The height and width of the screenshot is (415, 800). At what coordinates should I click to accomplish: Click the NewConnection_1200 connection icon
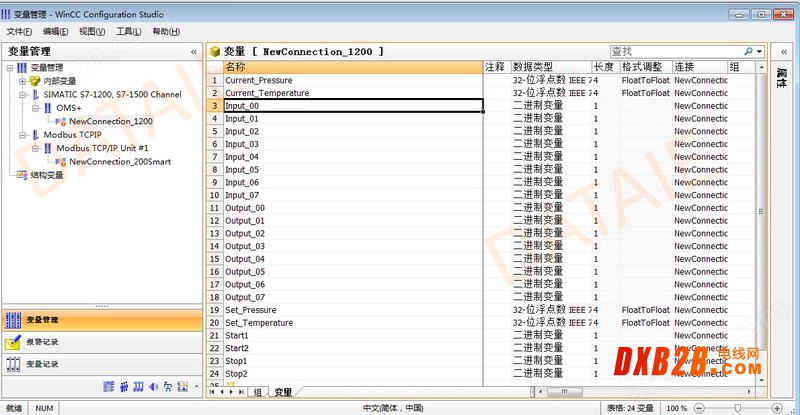coord(61,121)
